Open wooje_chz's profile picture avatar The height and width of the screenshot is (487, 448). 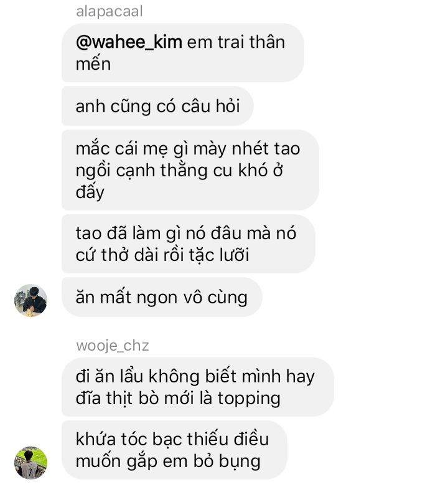click(x=30, y=463)
